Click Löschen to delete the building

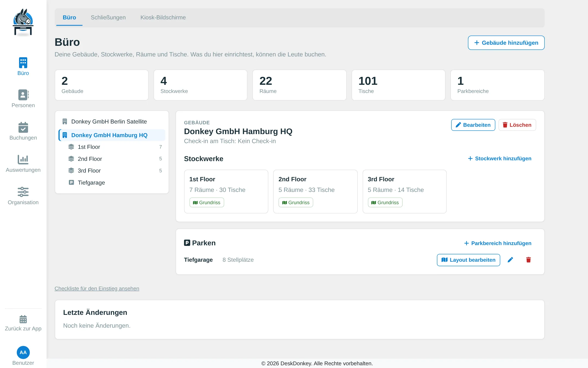(x=517, y=125)
